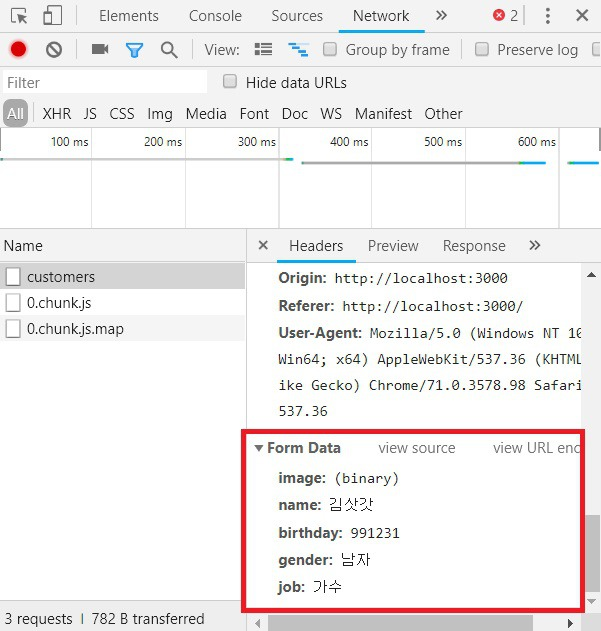This screenshot has width=601, height=631.
Task: Click the inspect element picker icon
Action: [x=19, y=15]
